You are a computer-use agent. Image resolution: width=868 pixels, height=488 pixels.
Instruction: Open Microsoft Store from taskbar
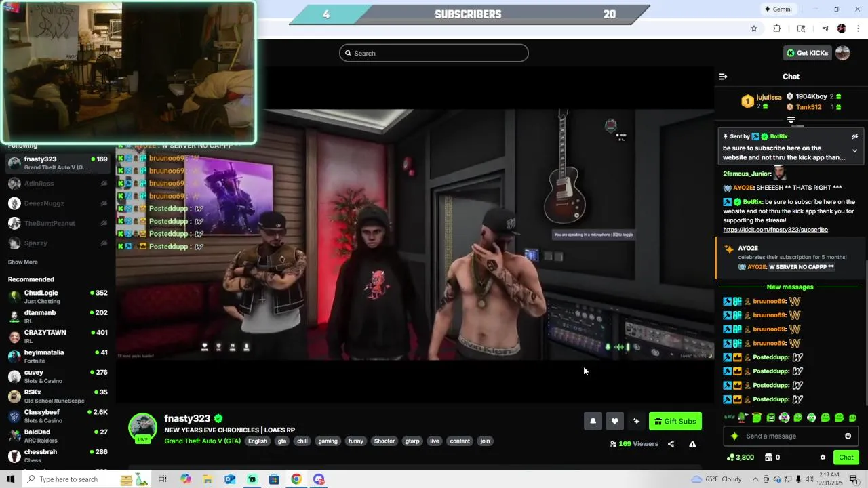[274, 479]
